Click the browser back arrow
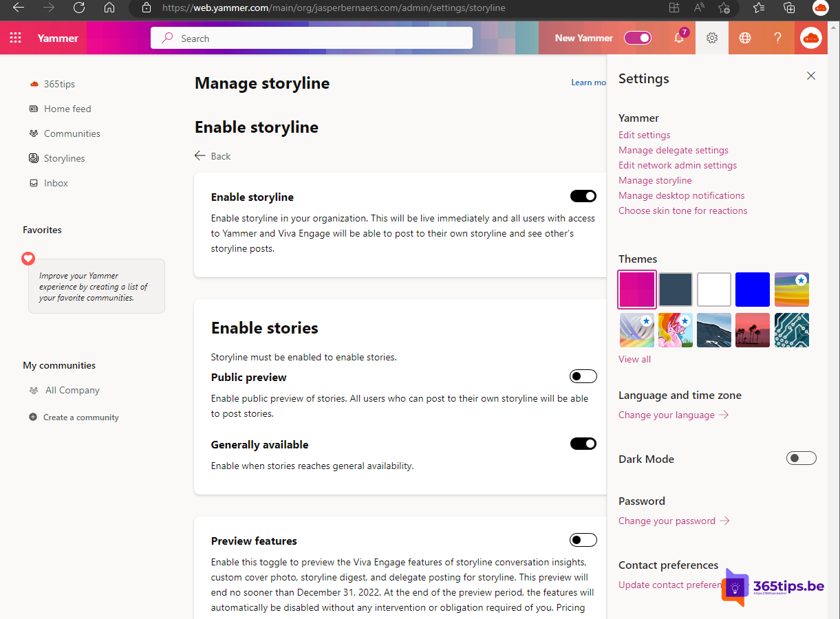840x619 pixels. pyautogui.click(x=19, y=8)
